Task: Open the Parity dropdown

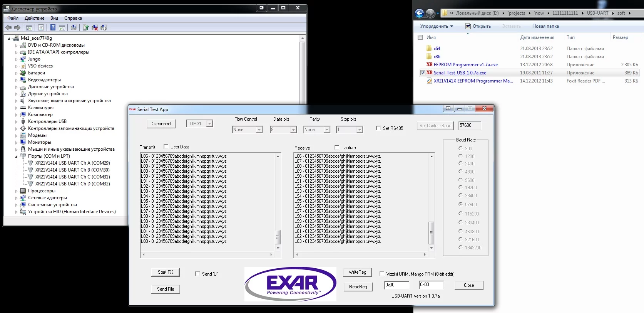Action: click(327, 130)
